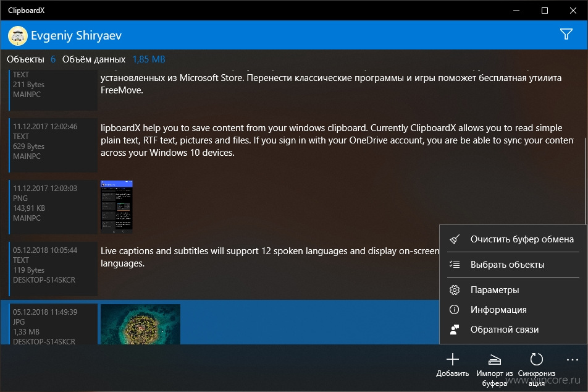Click the 05.12.2018 10:05:44 timestamp
Viewport: 588px width, 392px height.
click(x=45, y=250)
